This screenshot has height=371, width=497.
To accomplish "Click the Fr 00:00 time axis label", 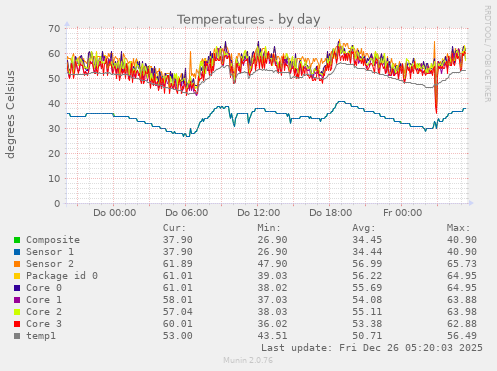I will [403, 213].
